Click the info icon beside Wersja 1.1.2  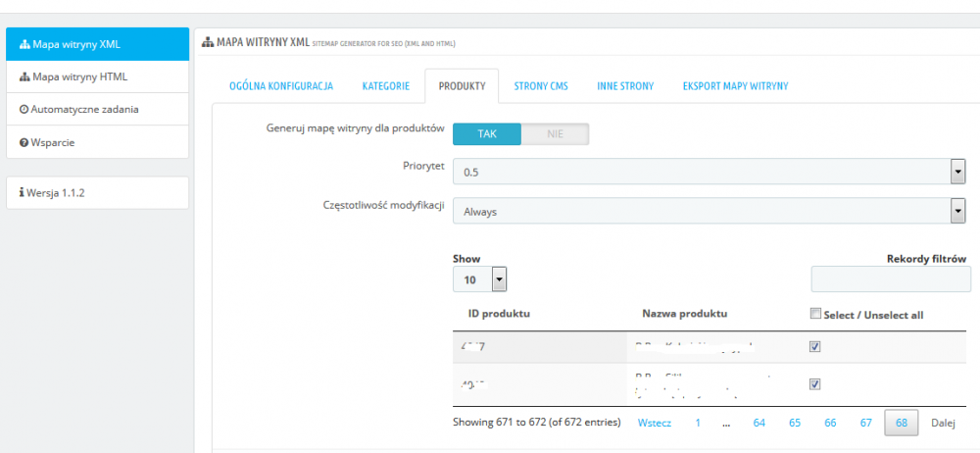tap(22, 193)
